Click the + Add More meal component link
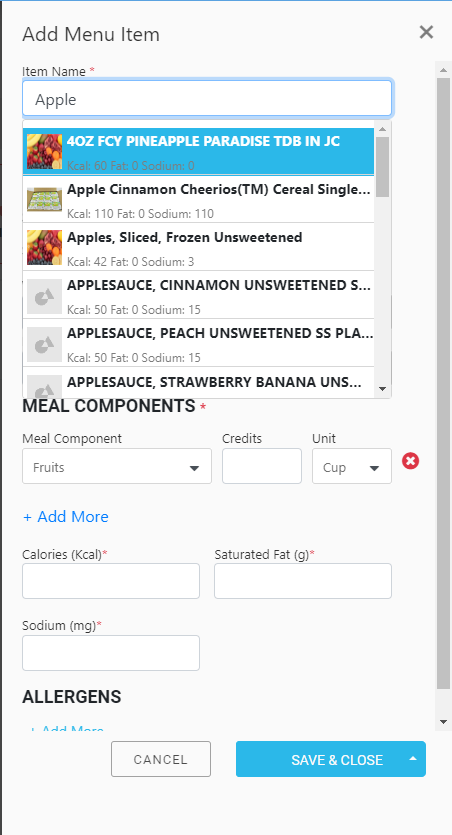This screenshot has width=452, height=835. 65,517
